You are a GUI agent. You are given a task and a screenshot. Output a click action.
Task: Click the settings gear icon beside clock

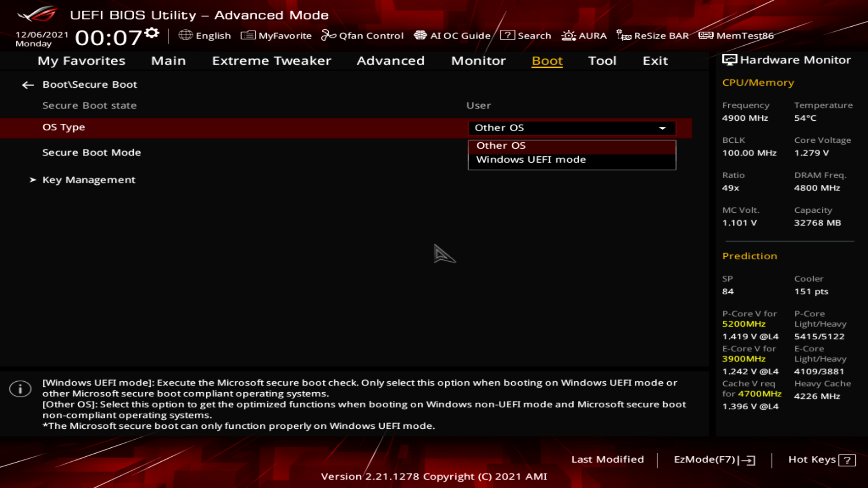pos(152,33)
